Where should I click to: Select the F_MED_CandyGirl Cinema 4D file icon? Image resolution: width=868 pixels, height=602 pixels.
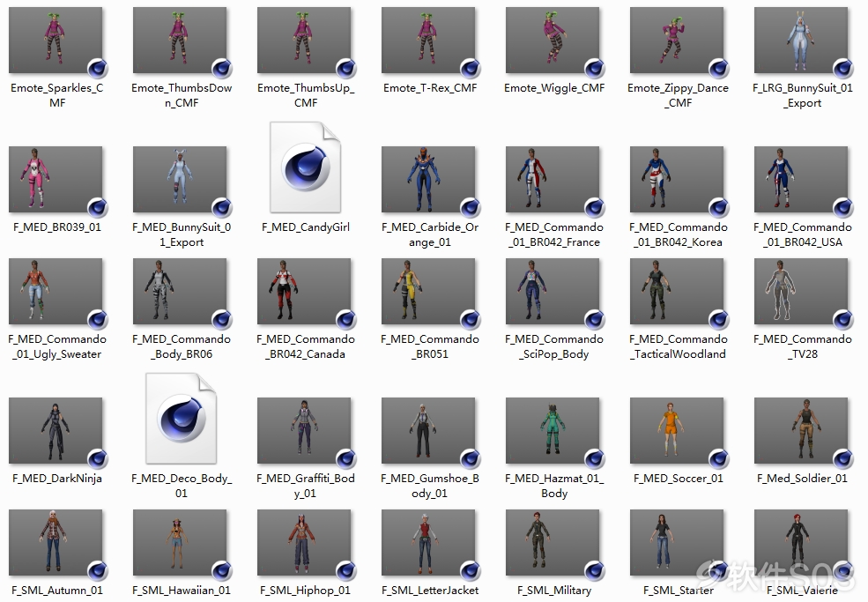tap(305, 167)
